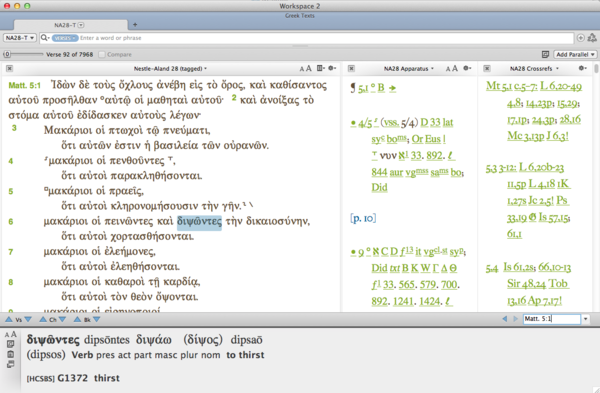Image resolution: width=600 pixels, height=393 pixels.
Task: Open the [p. 10] page link in Apparatus
Action: pyautogui.click(x=363, y=218)
